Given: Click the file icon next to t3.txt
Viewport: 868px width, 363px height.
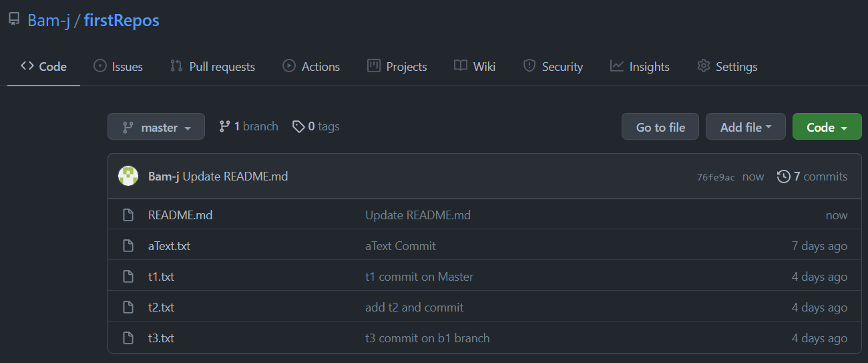Looking at the screenshot, I should pos(128,338).
